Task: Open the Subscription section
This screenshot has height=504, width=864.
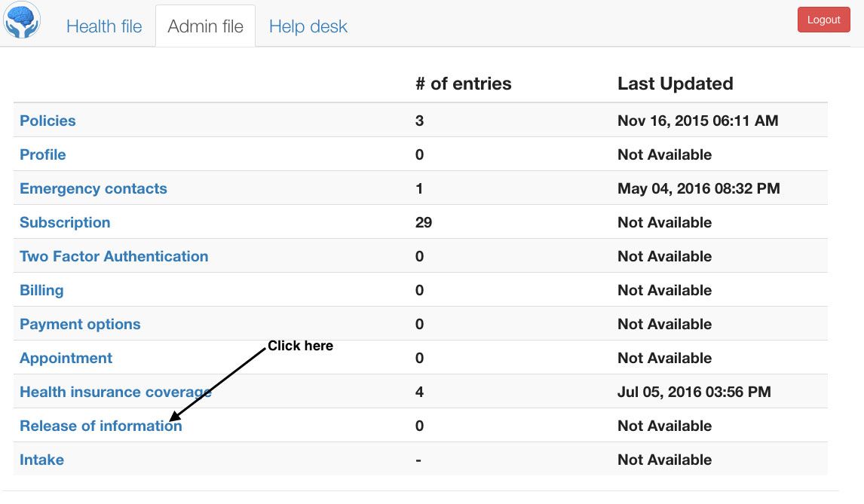Action: (x=65, y=222)
